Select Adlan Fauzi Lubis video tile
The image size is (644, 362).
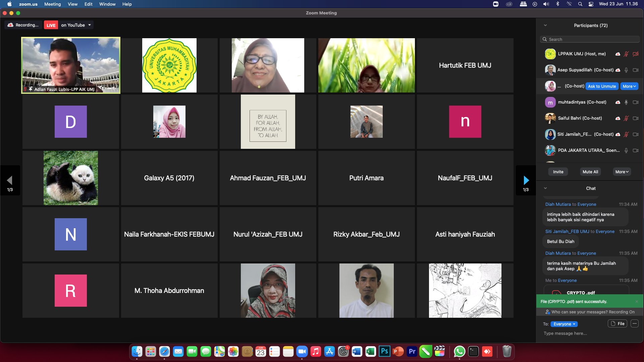tap(71, 65)
